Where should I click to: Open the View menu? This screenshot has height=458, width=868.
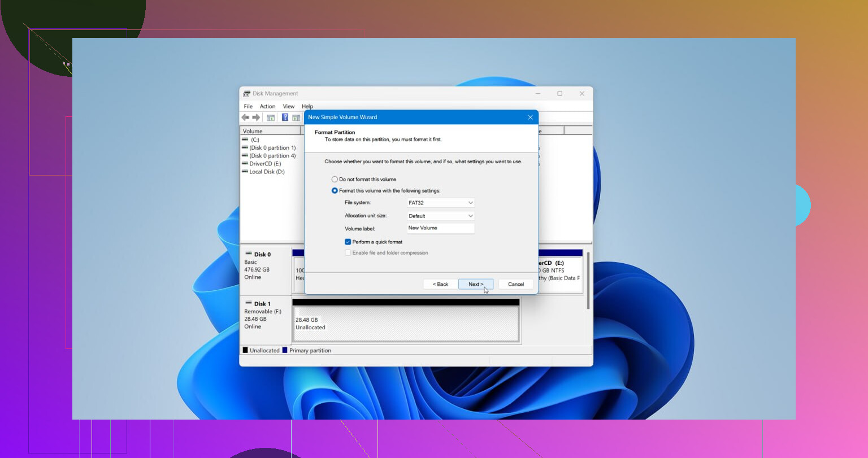tap(289, 106)
